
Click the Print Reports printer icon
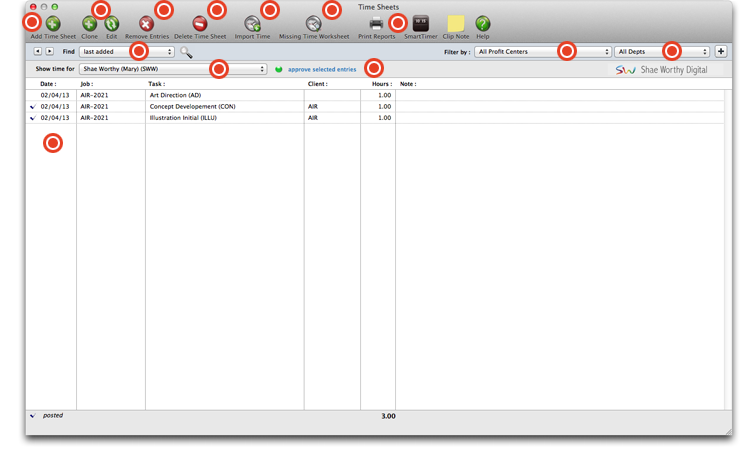click(376, 23)
